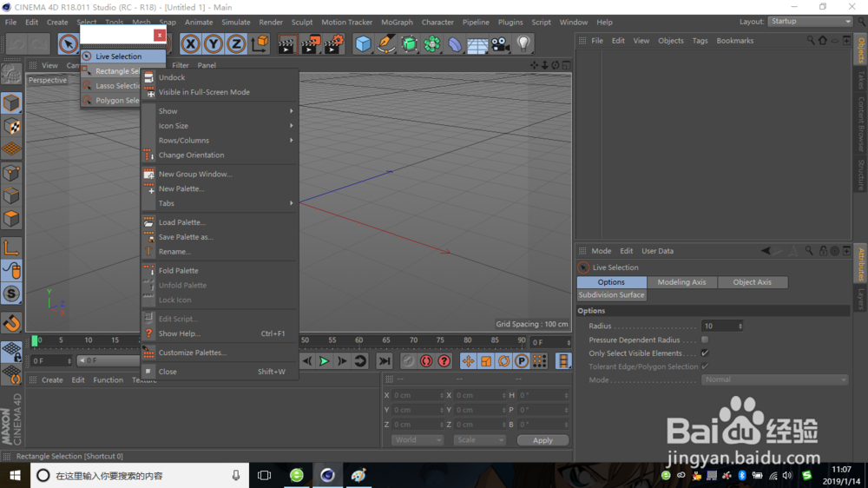Click the Windows taskbar search box
Image resolution: width=868 pixels, height=488 pixels.
click(139, 475)
